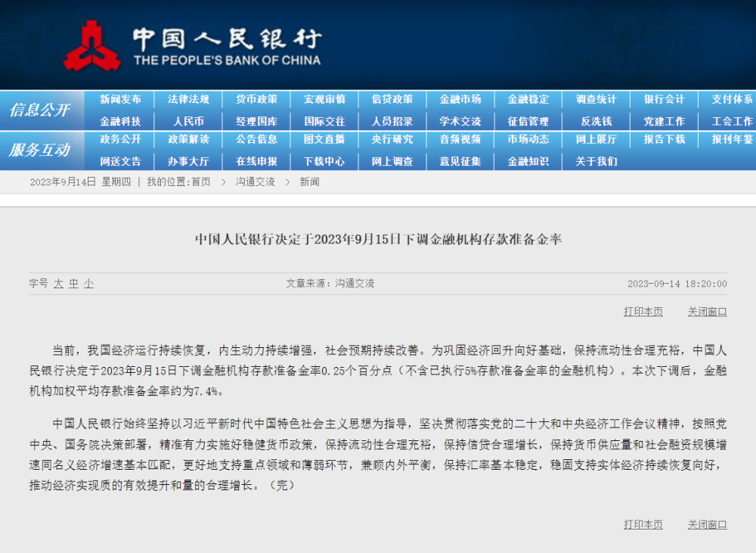Set font size to medium 中

(x=73, y=284)
